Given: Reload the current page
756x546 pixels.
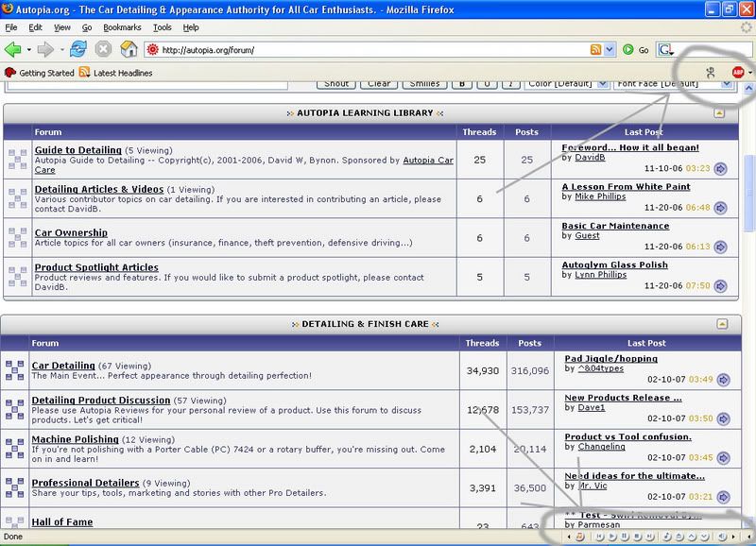Looking at the screenshot, I should pos(78,49).
